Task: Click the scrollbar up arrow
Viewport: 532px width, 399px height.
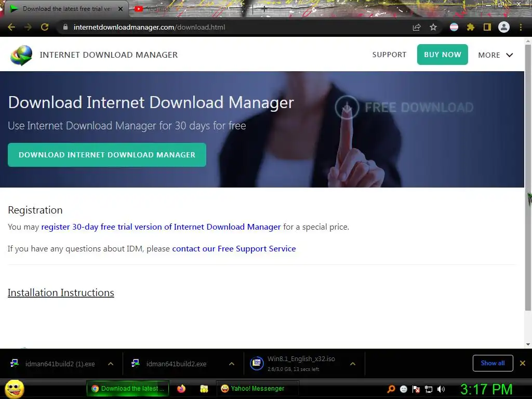Action: pos(528,41)
